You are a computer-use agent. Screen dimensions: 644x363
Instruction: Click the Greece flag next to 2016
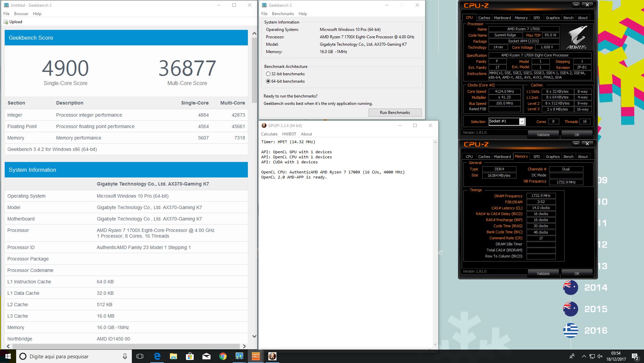(x=571, y=330)
